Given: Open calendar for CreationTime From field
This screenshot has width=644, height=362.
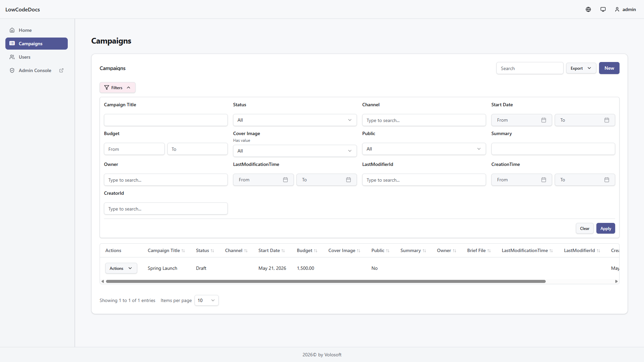Looking at the screenshot, I should (x=544, y=180).
